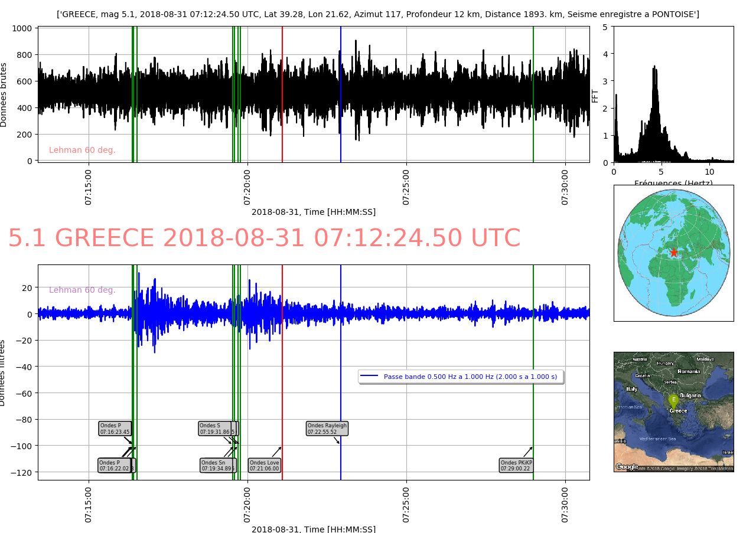Click the Passe bande filter legend box

[461, 377]
